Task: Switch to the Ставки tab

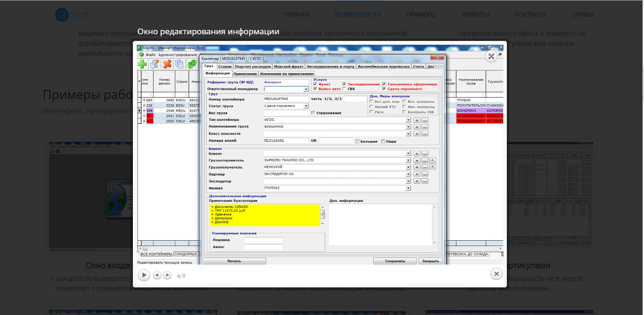Action: [225, 67]
